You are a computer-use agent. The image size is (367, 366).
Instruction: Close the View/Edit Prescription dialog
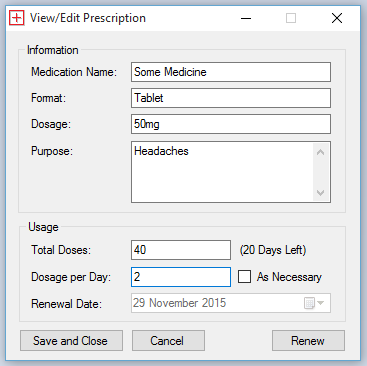pyautogui.click(x=337, y=18)
